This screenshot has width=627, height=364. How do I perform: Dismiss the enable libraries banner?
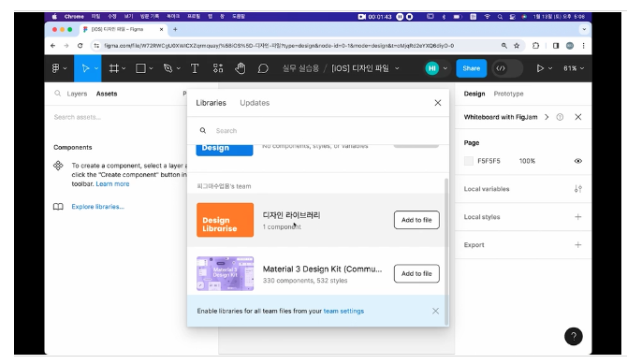point(435,312)
